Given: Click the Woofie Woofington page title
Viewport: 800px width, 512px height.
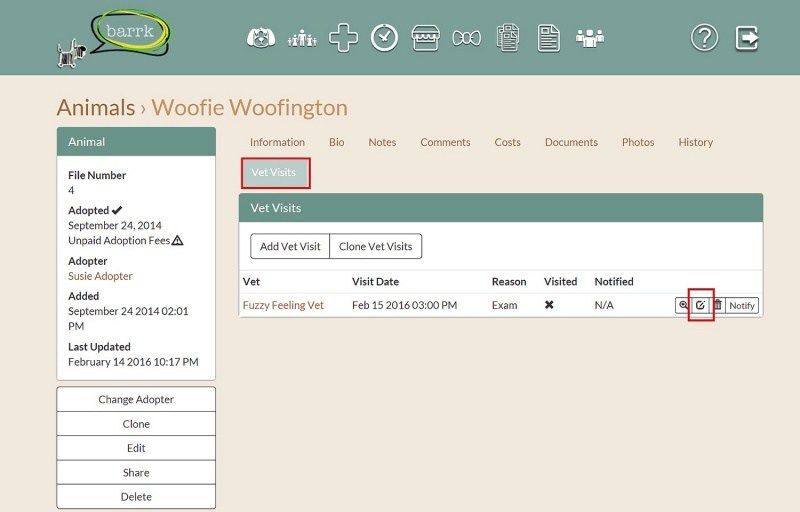Looking at the screenshot, I should click(x=250, y=108).
